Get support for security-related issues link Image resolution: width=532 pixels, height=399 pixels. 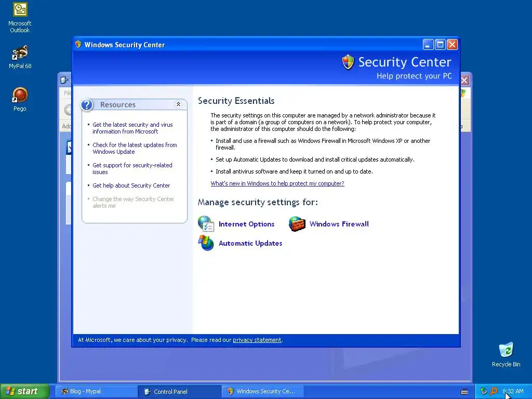[132, 169]
